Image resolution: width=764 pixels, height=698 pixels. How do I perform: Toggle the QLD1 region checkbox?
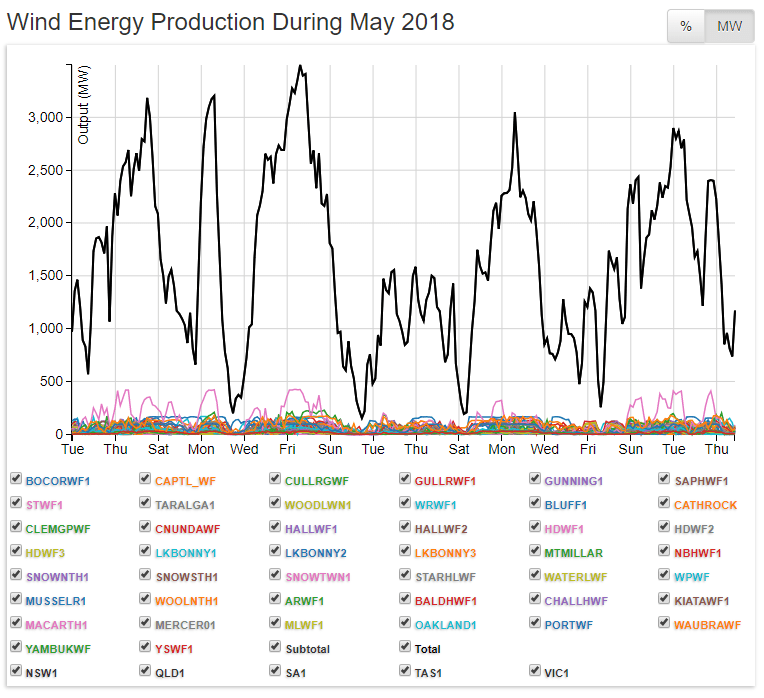coord(146,672)
